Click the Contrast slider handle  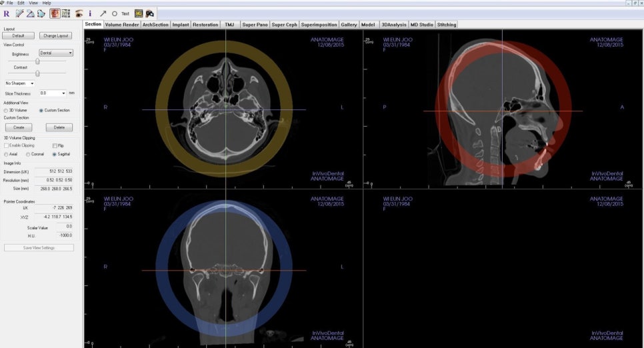pos(37,73)
